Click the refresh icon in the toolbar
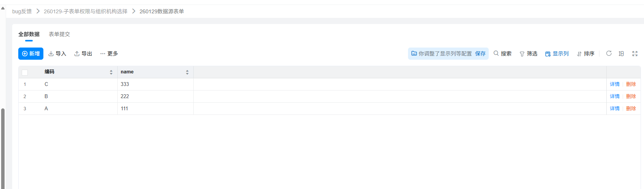This screenshot has height=189, width=644. click(609, 54)
